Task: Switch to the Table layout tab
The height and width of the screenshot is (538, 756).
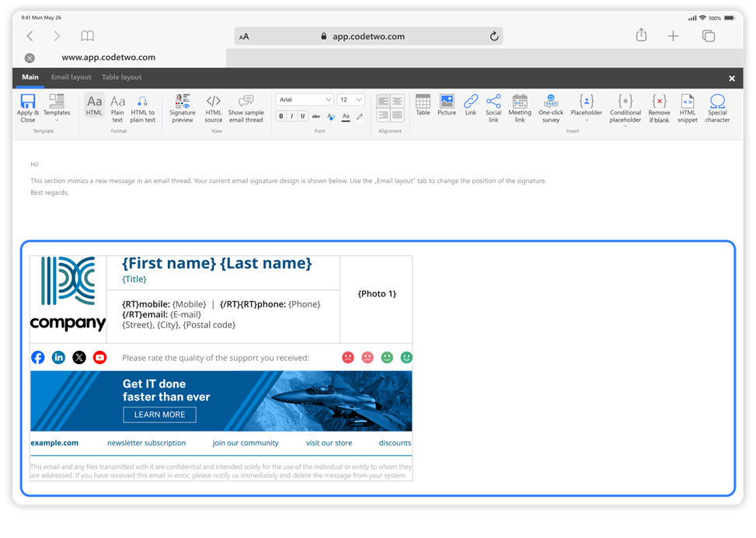Action: point(122,78)
